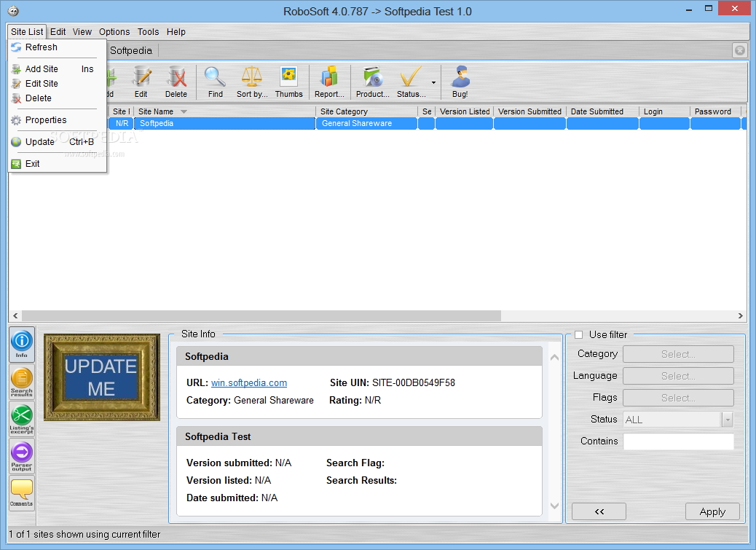Choose Edit Site menu entry

point(57,83)
